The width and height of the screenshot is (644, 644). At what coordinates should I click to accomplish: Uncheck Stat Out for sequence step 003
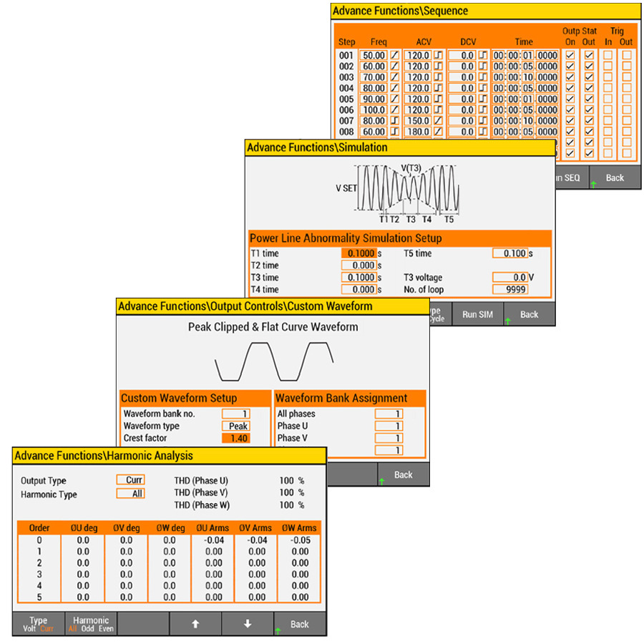click(x=589, y=77)
